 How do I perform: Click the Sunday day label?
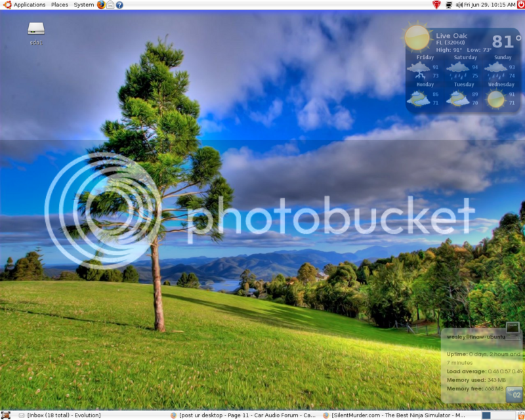click(503, 57)
